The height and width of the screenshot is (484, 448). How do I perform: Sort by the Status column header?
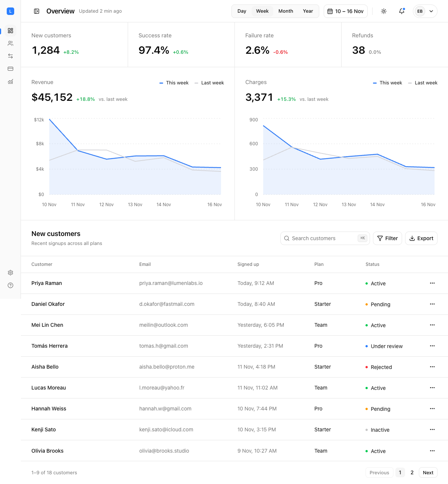(372, 264)
